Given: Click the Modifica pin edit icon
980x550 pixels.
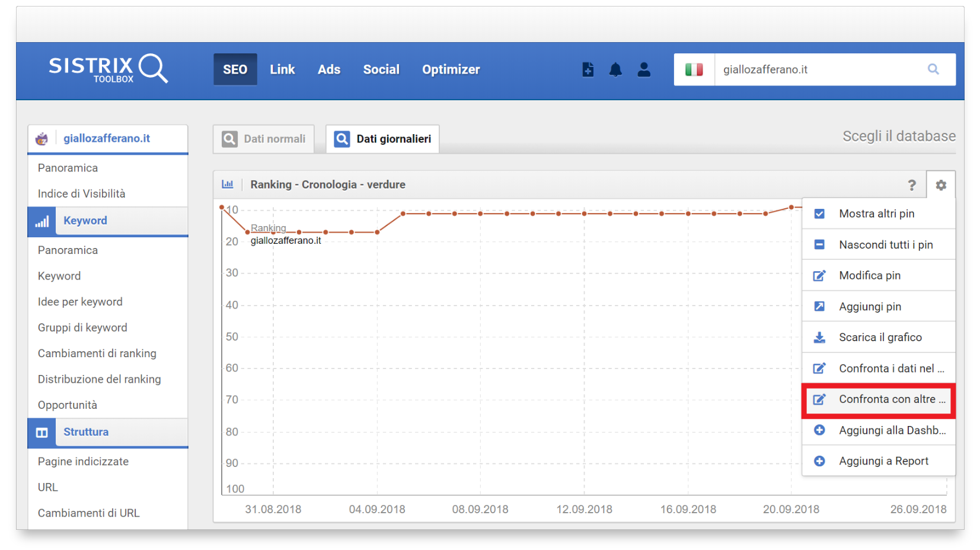Looking at the screenshot, I should tap(819, 275).
